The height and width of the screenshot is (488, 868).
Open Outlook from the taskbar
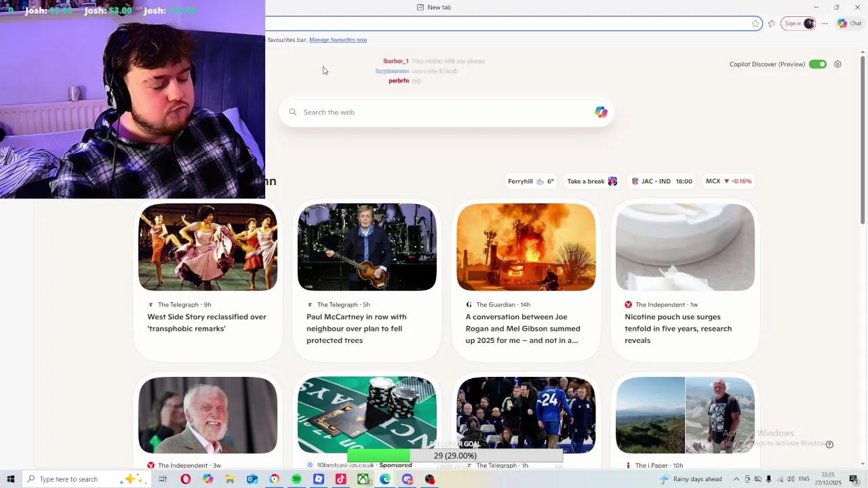(x=252, y=479)
